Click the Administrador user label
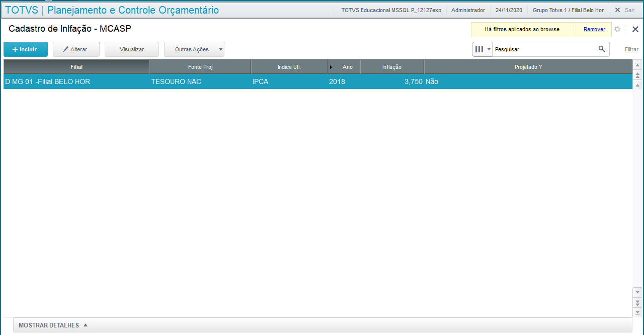The width and height of the screenshot is (644, 335). tap(468, 10)
